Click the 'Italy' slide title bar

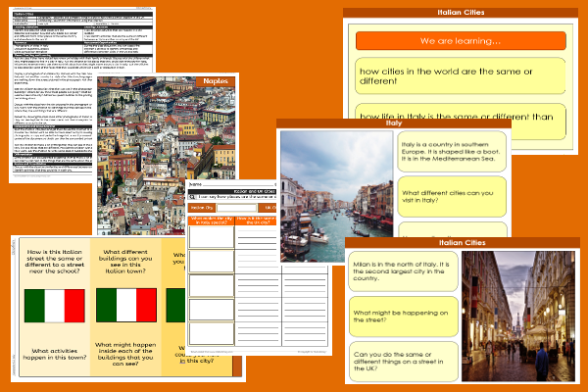coord(394,123)
